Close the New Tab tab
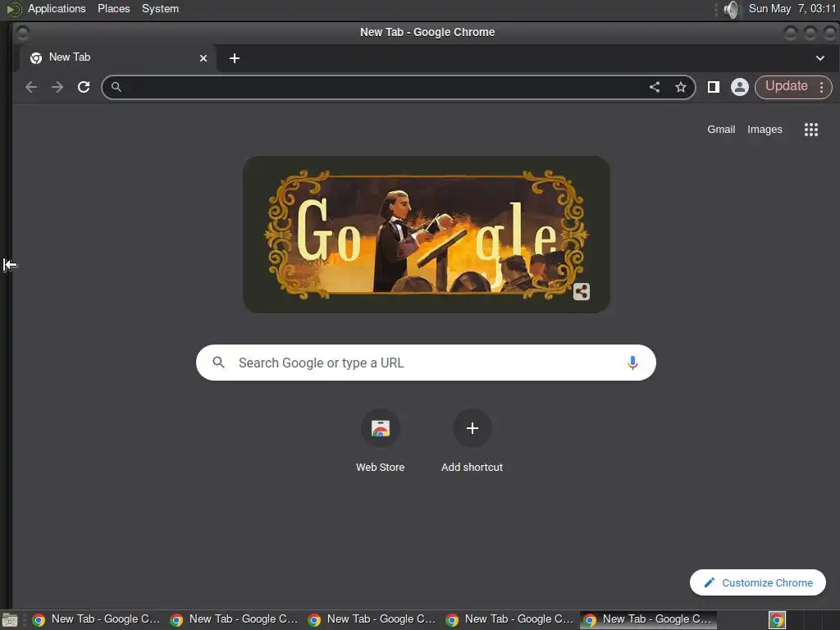This screenshot has width=840, height=630. [x=203, y=58]
